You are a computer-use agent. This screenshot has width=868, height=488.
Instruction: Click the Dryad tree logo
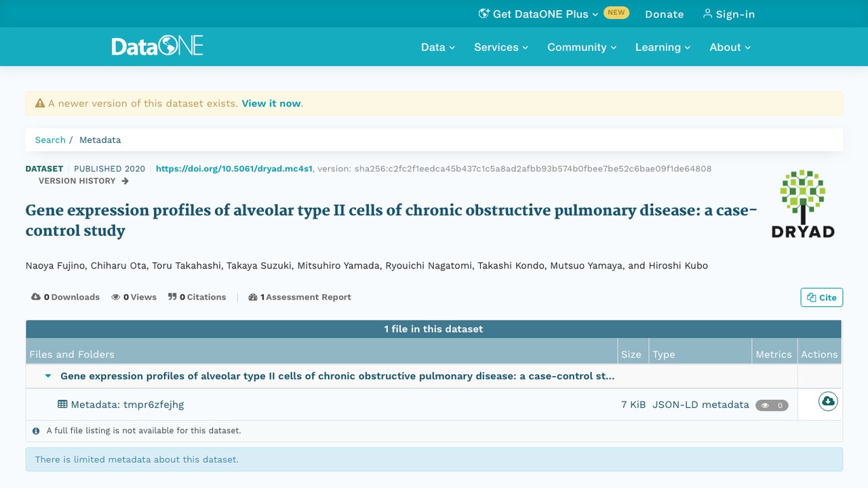pos(803,203)
